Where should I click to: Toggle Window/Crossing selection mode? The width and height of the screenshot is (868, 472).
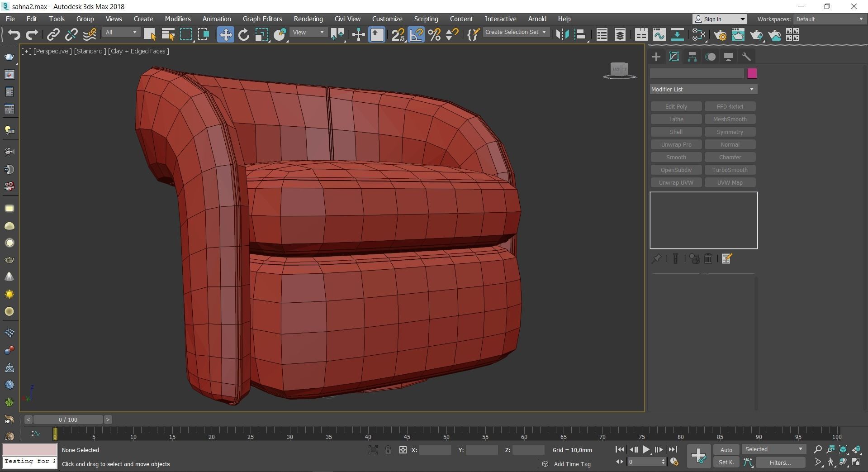tap(204, 35)
